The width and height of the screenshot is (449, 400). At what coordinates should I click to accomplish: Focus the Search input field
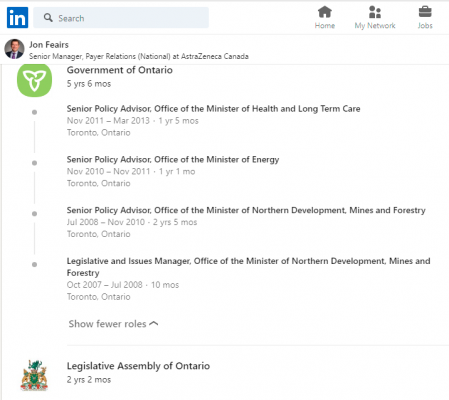click(121, 18)
